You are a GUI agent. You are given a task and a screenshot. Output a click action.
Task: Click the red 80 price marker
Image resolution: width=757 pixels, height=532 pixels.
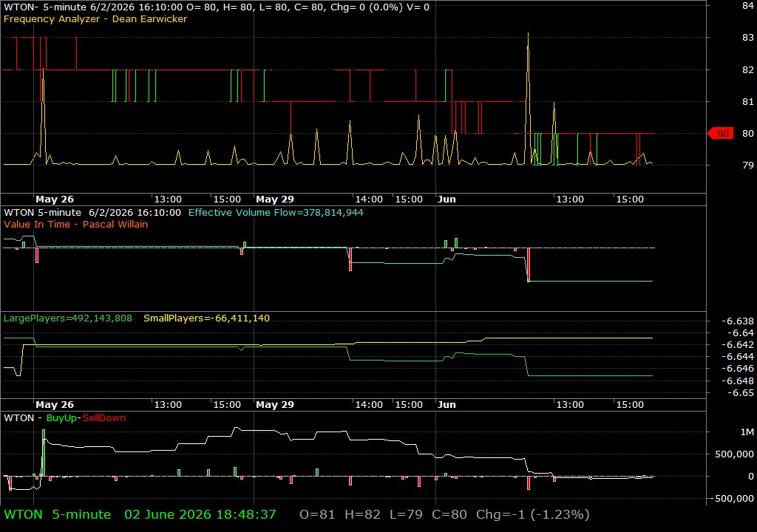coord(720,133)
